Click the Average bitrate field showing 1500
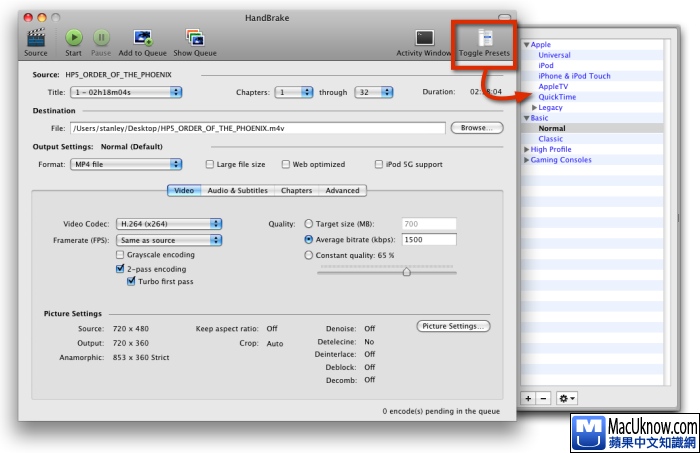This screenshot has width=700, height=453. point(429,240)
